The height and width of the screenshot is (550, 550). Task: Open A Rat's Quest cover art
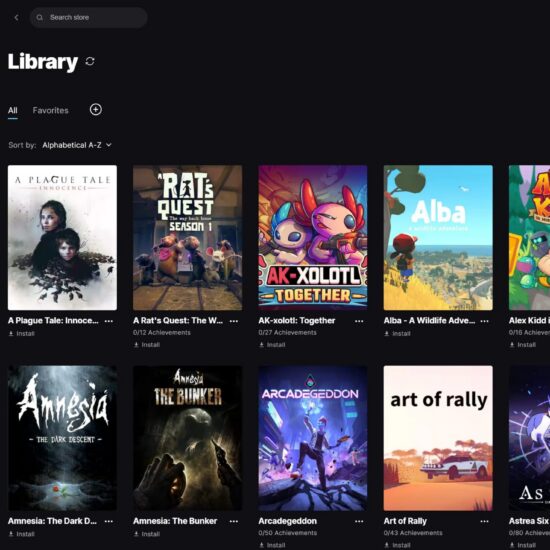click(x=187, y=237)
